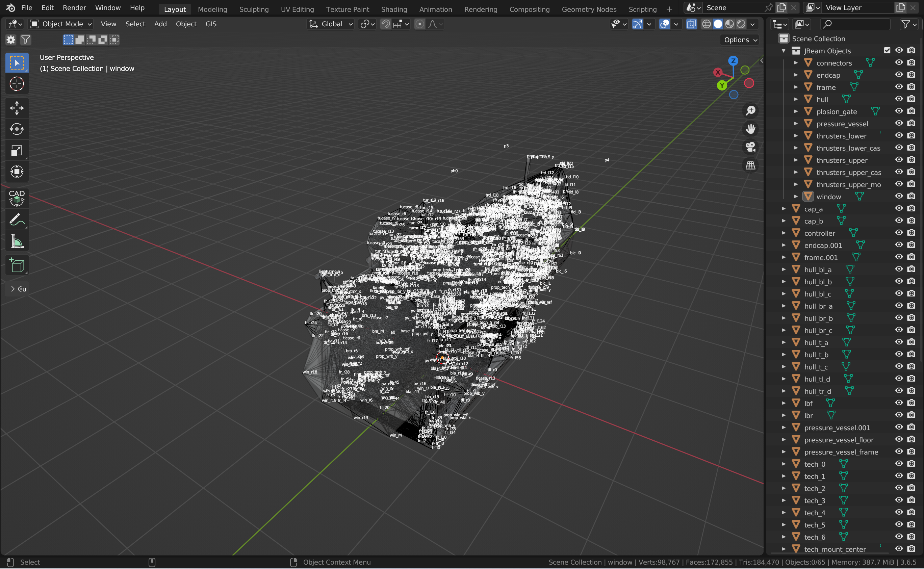This screenshot has height=569, width=924.
Task: Click the View Layer name field
Action: [858, 7]
